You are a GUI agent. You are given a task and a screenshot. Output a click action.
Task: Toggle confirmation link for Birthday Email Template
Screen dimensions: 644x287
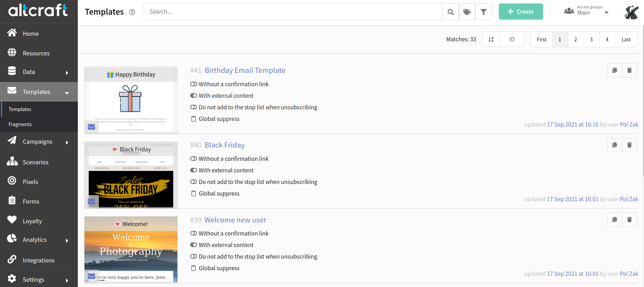pos(194,84)
